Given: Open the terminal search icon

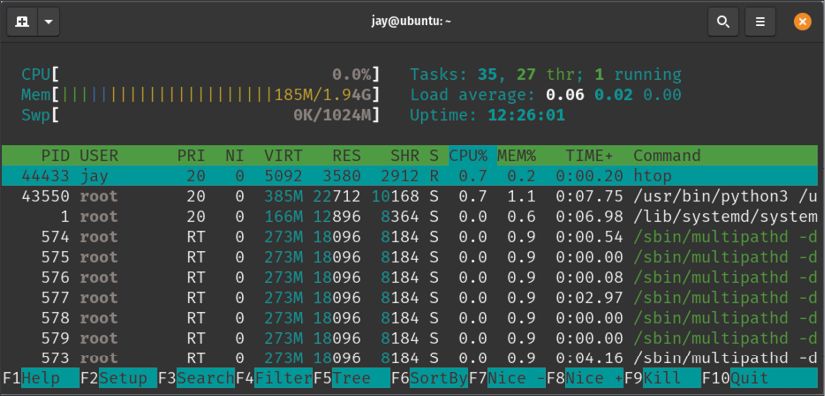Looking at the screenshot, I should 723,22.
